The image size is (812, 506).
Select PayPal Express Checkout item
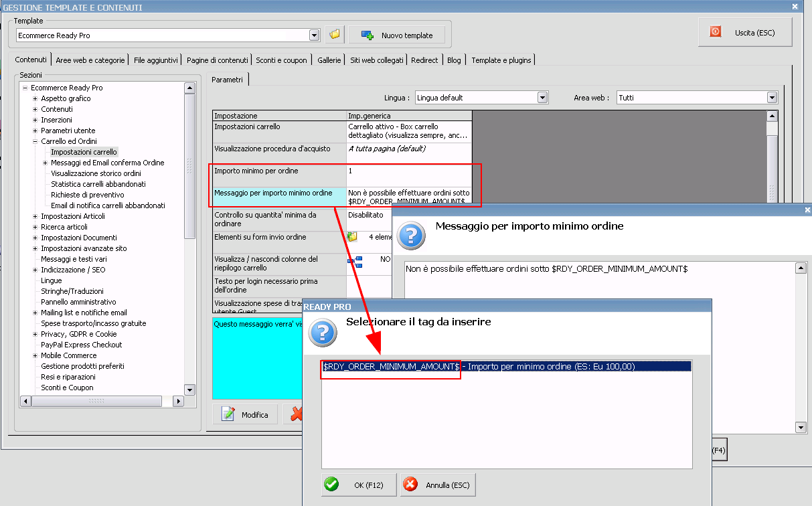[82, 345]
